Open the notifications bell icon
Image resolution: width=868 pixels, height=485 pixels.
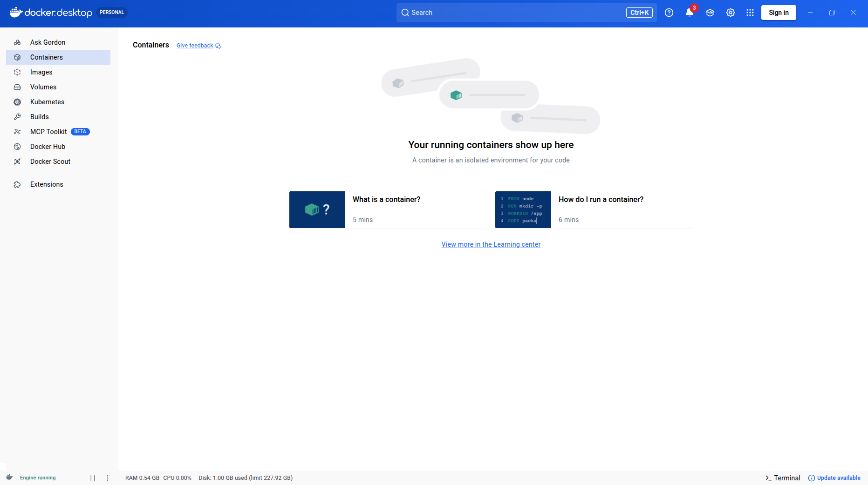[x=689, y=13]
